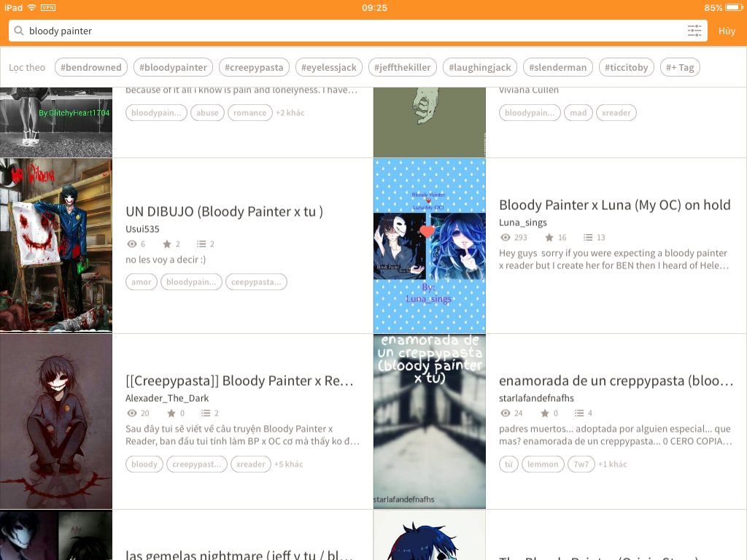
Task: Filter by #laughingjack tag
Action: (480, 67)
